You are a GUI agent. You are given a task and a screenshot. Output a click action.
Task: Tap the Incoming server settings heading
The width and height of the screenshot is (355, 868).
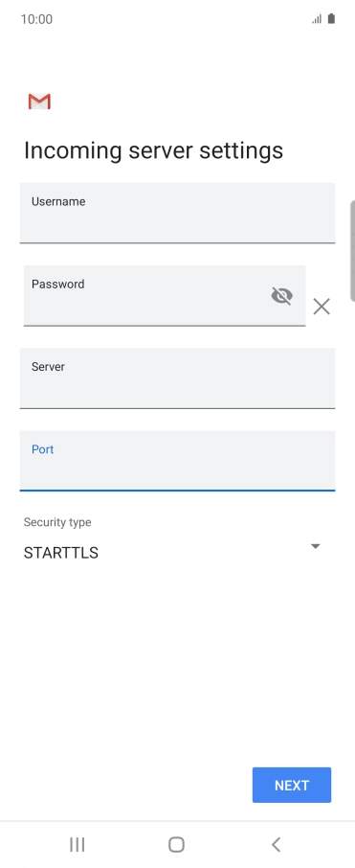[x=153, y=150]
